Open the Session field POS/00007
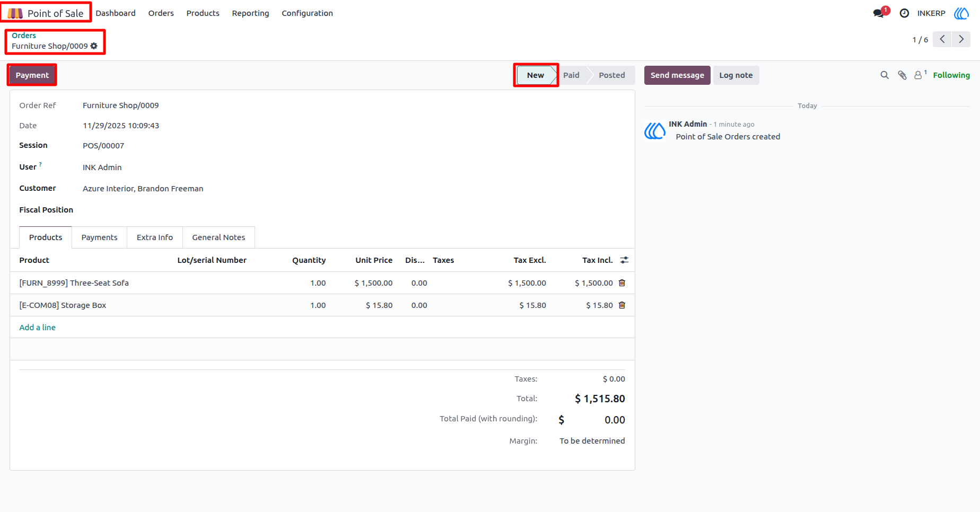This screenshot has height=512, width=980. click(103, 146)
